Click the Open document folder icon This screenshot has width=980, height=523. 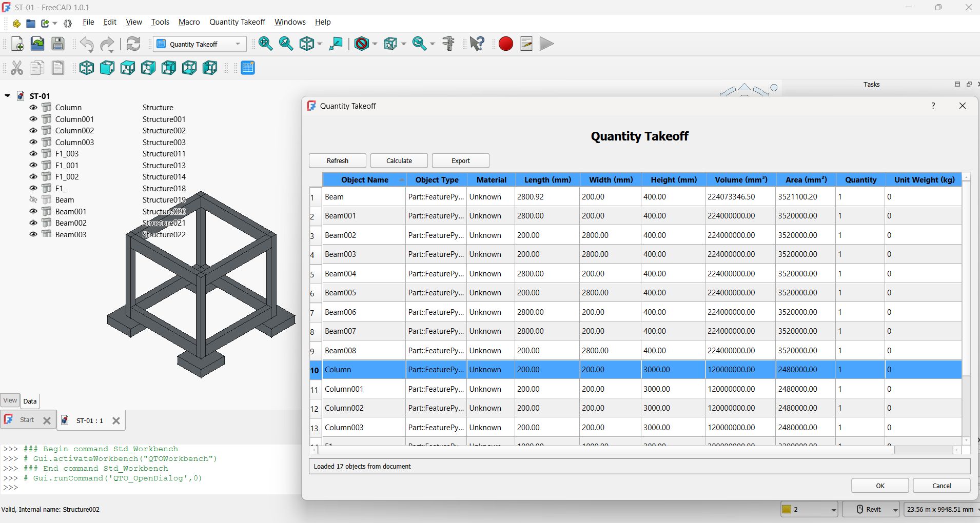pyautogui.click(x=37, y=44)
